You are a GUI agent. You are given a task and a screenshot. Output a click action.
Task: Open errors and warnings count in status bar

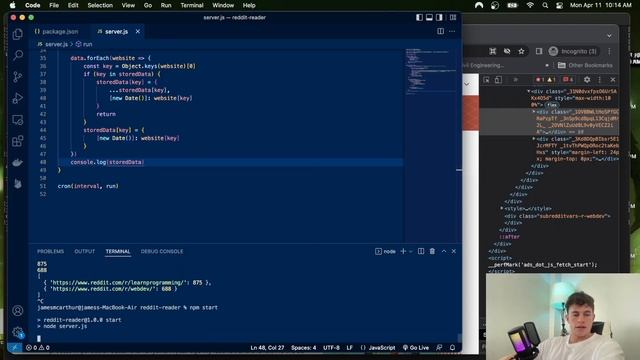point(38,348)
